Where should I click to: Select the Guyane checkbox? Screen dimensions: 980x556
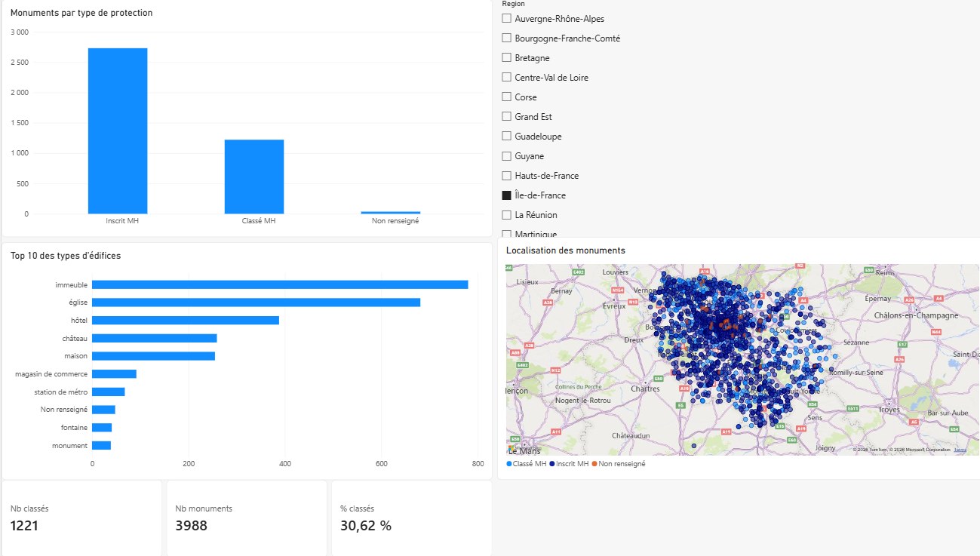[507, 155]
